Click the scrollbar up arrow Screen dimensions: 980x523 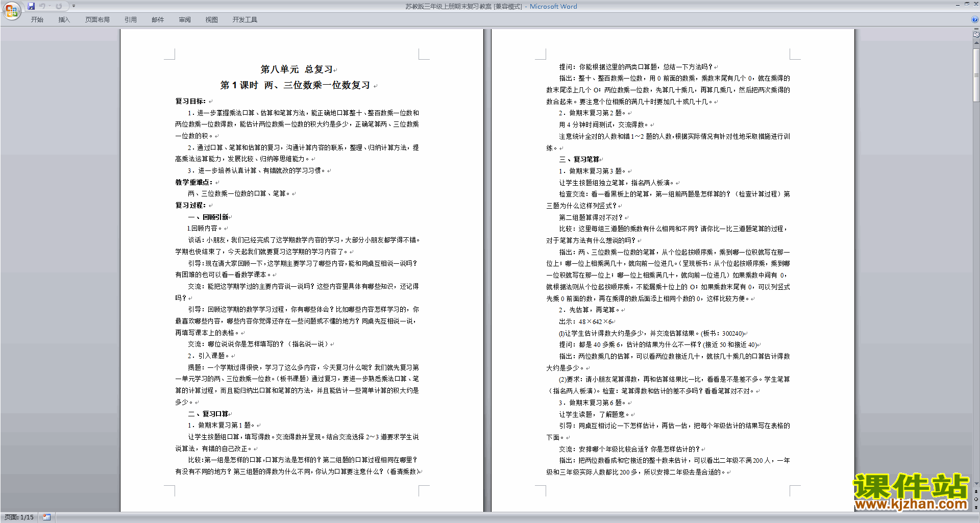976,43
